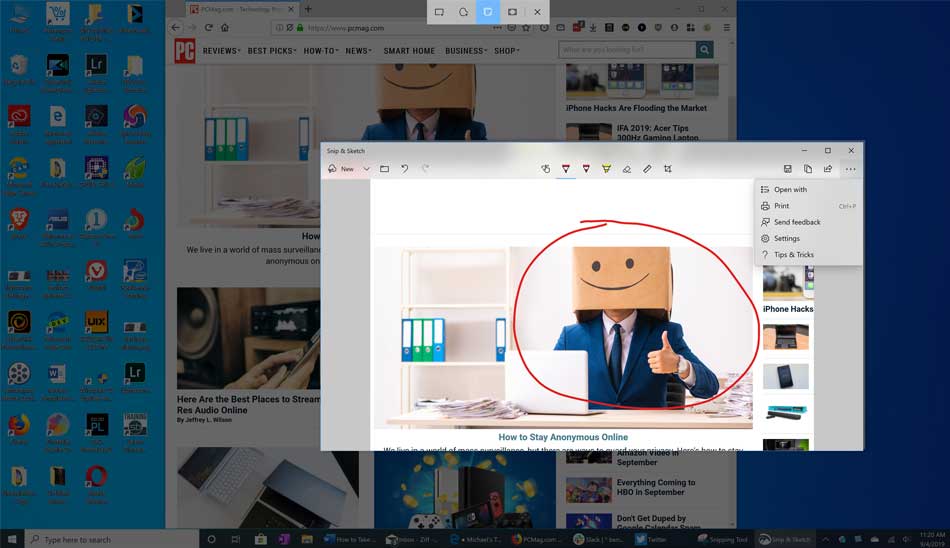Open Settings from the Snip & Sketch menu

coord(808,239)
